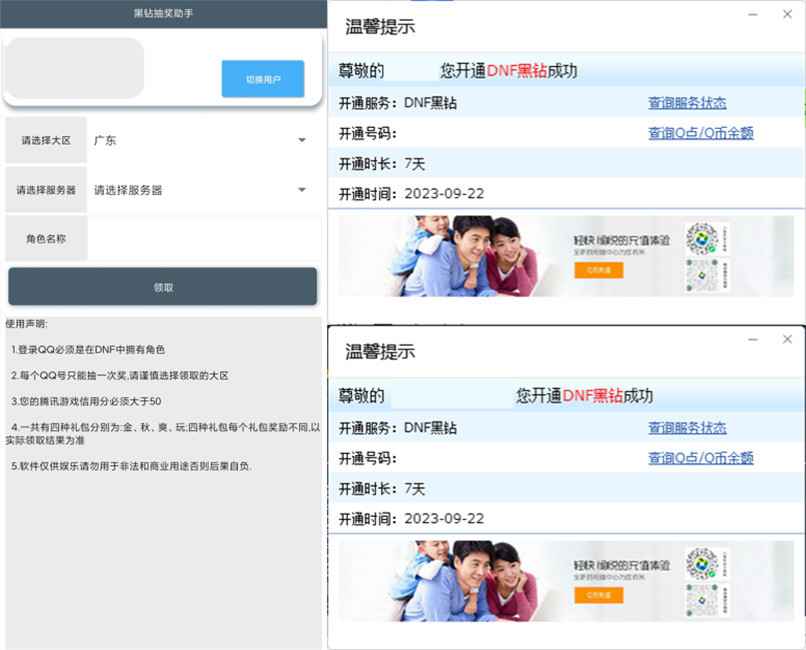
Task: Click 开通时长: 7天 in the lower dialog
Action: [x=382, y=489]
